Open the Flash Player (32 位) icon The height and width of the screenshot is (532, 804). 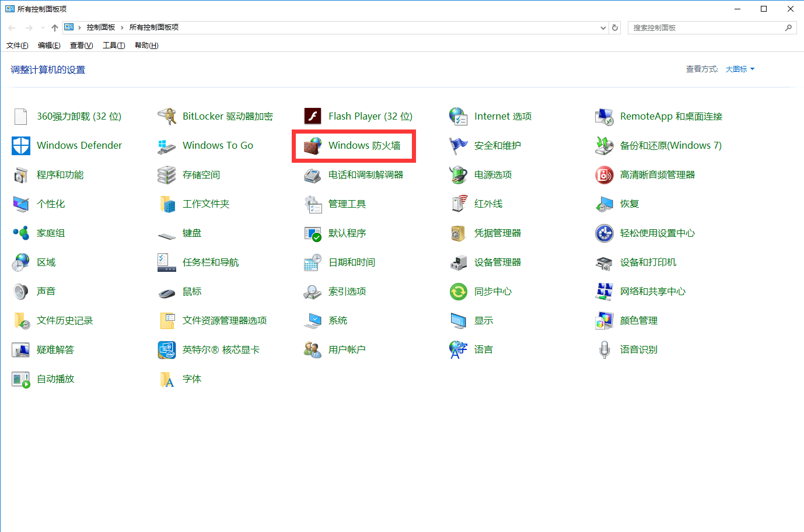pyautogui.click(x=313, y=117)
